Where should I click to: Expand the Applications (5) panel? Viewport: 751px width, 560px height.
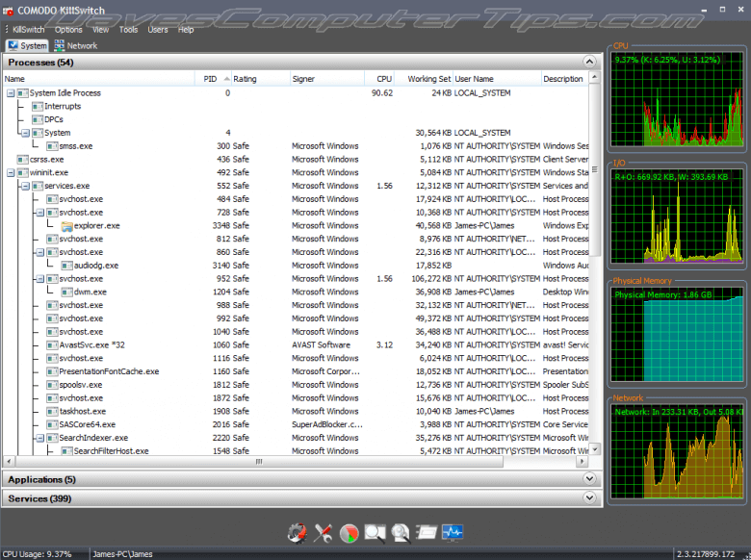(589, 478)
